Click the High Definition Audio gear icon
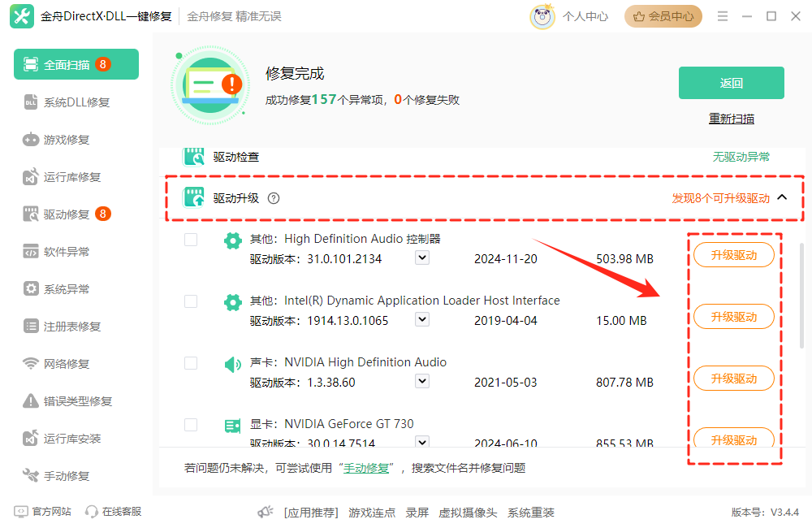This screenshot has height=528, width=812. [x=232, y=240]
